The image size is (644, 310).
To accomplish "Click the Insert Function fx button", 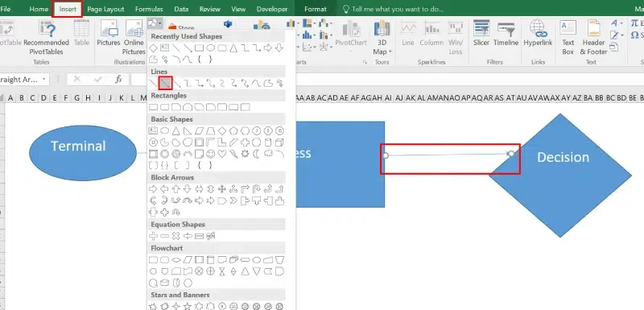I will (118, 79).
